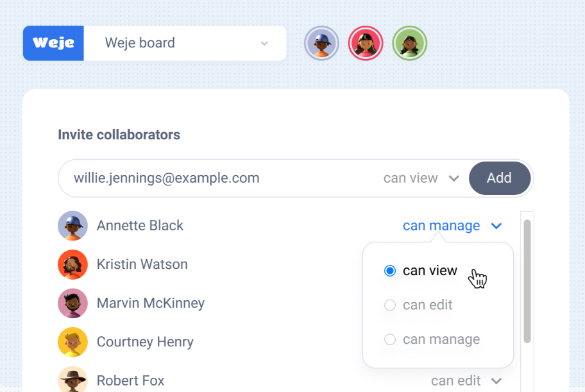This screenshot has width=585, height=392.
Task: Click Robert Fox's avatar with hat
Action: [72, 380]
